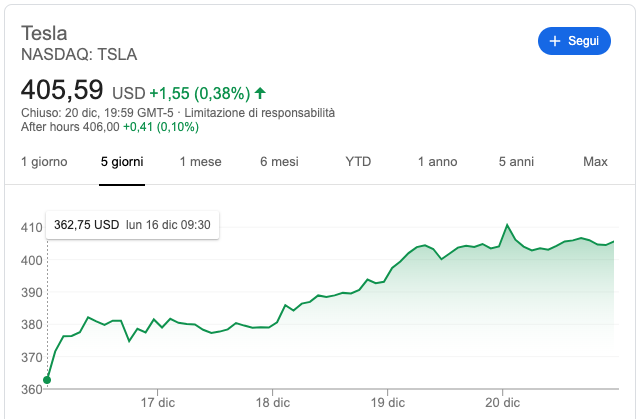Click the 362,75 USD chart tooltip
Viewport: 636px width, 419px height.
click(132, 225)
